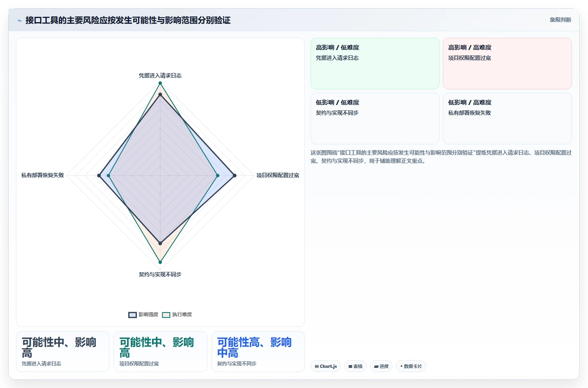Click the chart title 接口工具的主要风险应按发生可能性与影响范围分别验证
The height and width of the screenshot is (388, 588).
point(128,20)
